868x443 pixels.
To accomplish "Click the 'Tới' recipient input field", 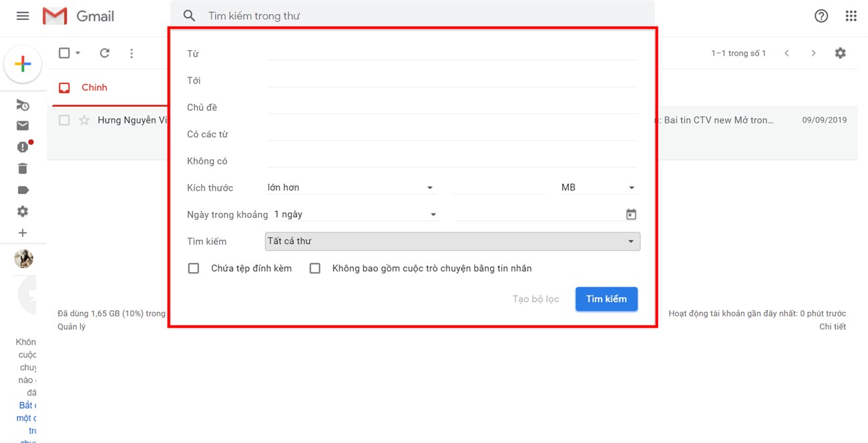I will [x=452, y=80].
